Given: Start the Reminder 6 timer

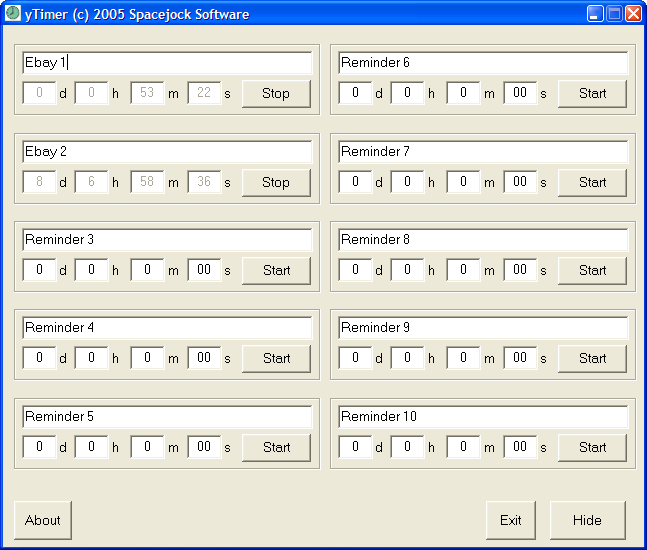Looking at the screenshot, I should pyautogui.click(x=592, y=94).
